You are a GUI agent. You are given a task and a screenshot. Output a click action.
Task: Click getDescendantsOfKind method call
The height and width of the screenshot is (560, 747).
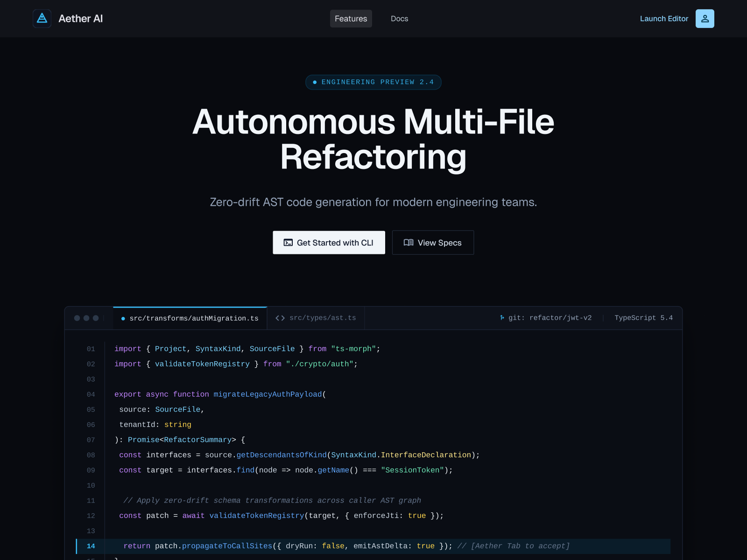point(282,455)
